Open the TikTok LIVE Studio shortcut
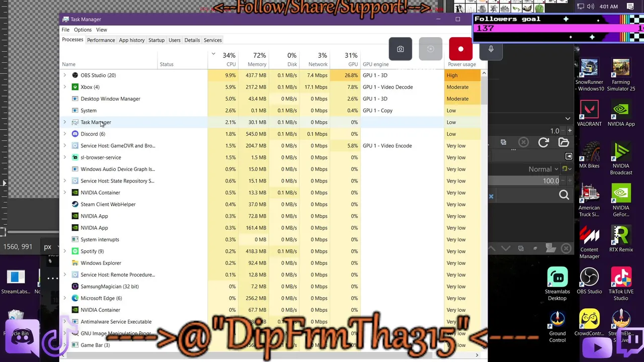644x362 pixels. pos(621,284)
